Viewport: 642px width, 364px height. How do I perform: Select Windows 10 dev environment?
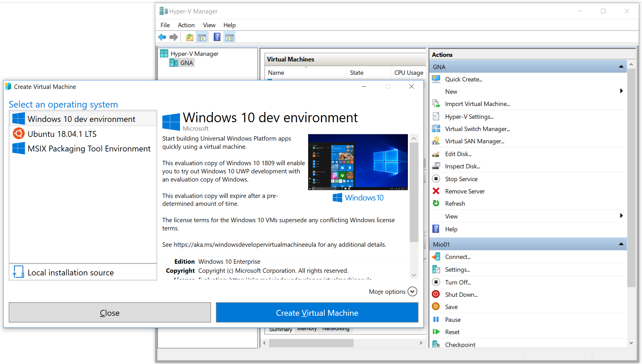point(83,119)
